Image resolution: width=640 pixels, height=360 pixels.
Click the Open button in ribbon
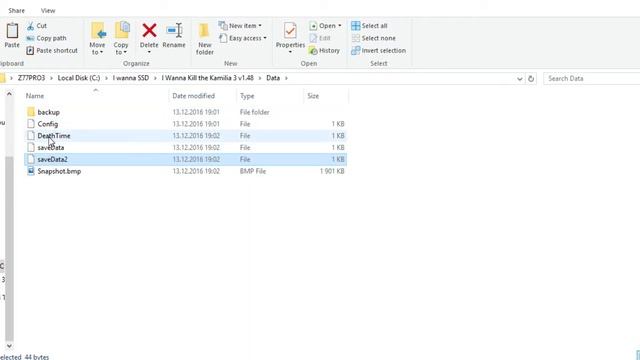tap(325, 26)
